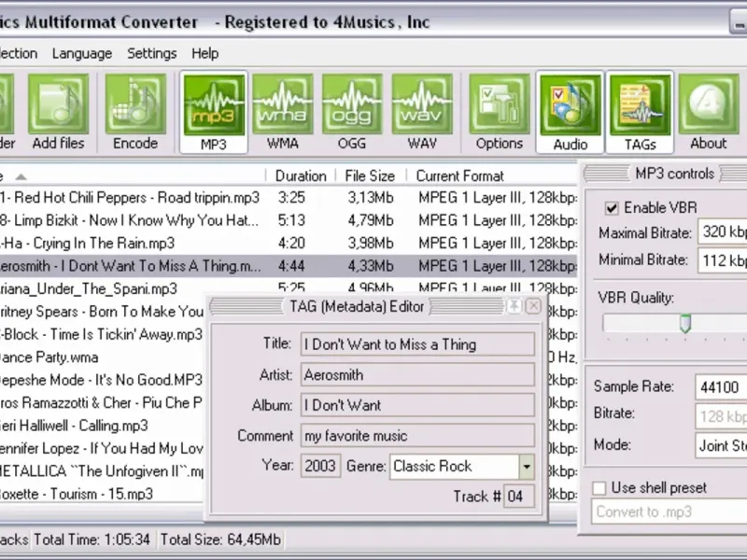Select Crying In The Rain.mp3 row
Viewport: 747px width, 560px height.
pyautogui.click(x=289, y=244)
